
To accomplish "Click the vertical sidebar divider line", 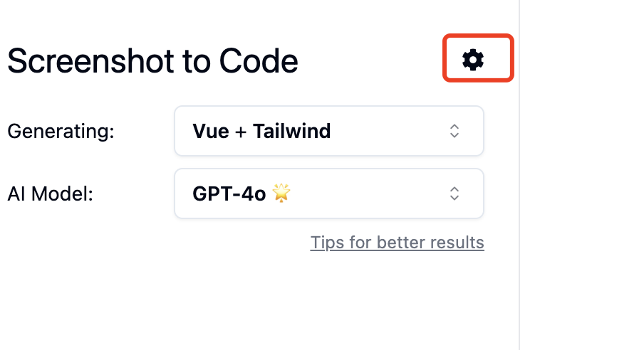I will (x=519, y=175).
